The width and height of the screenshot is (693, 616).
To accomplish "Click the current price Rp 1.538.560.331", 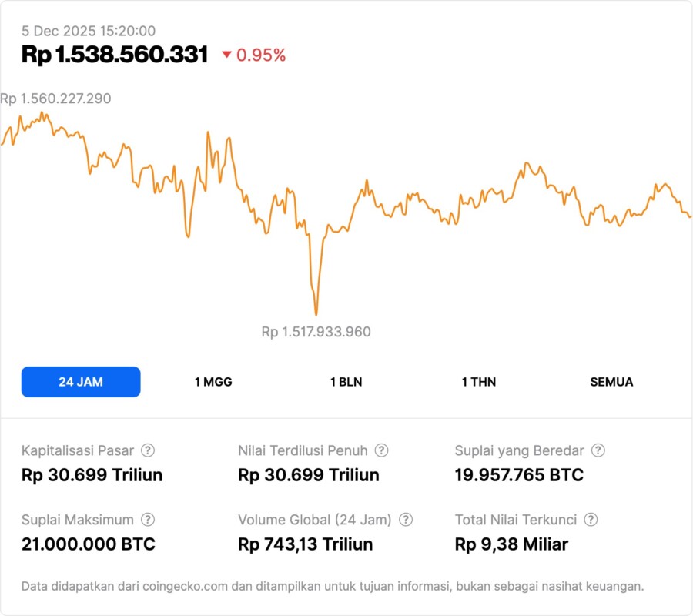I will point(115,54).
